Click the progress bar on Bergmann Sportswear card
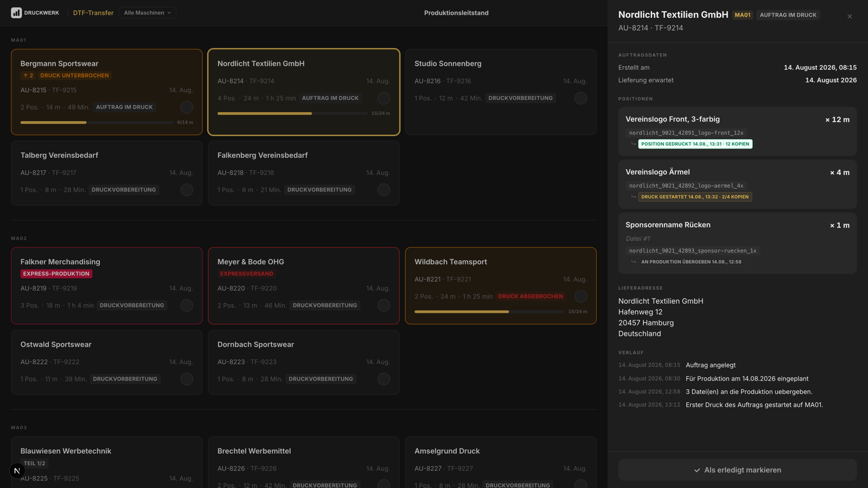868x488 pixels. tap(97, 123)
